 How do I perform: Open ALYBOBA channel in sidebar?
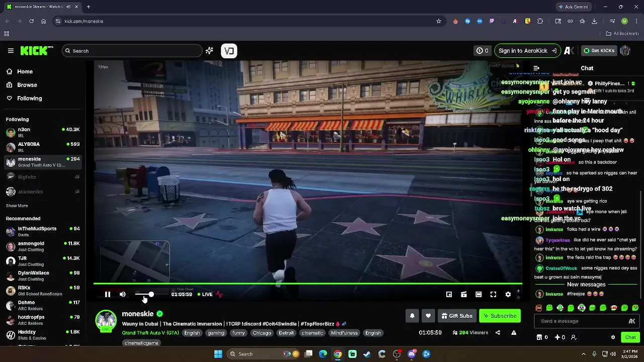pos(43,147)
